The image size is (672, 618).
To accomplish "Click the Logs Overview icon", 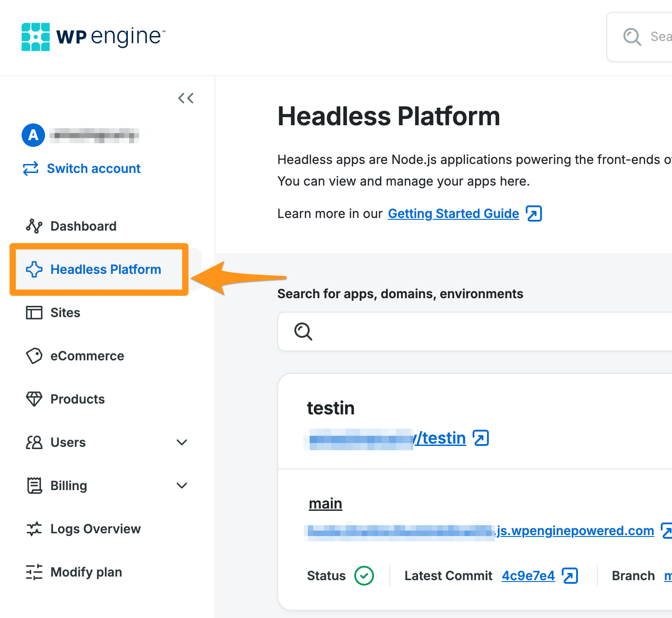I will (x=34, y=529).
